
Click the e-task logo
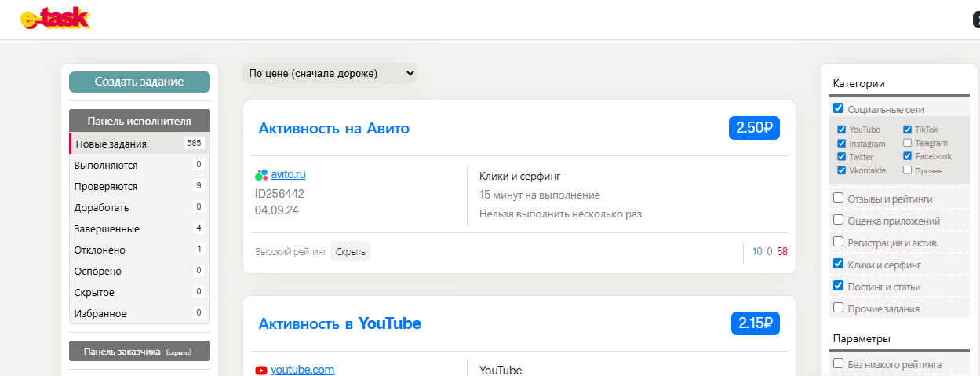[x=55, y=19]
